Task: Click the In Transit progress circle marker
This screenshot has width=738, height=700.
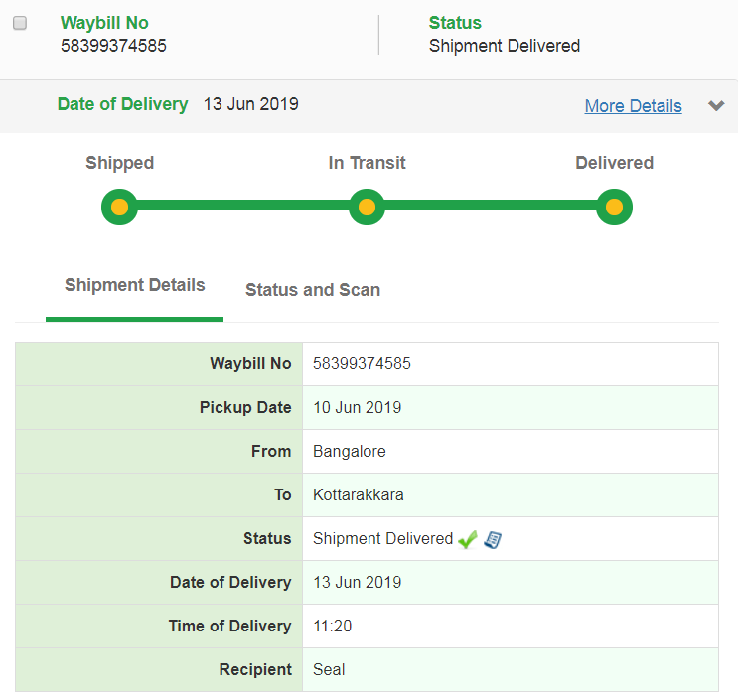Action: pyautogui.click(x=367, y=208)
